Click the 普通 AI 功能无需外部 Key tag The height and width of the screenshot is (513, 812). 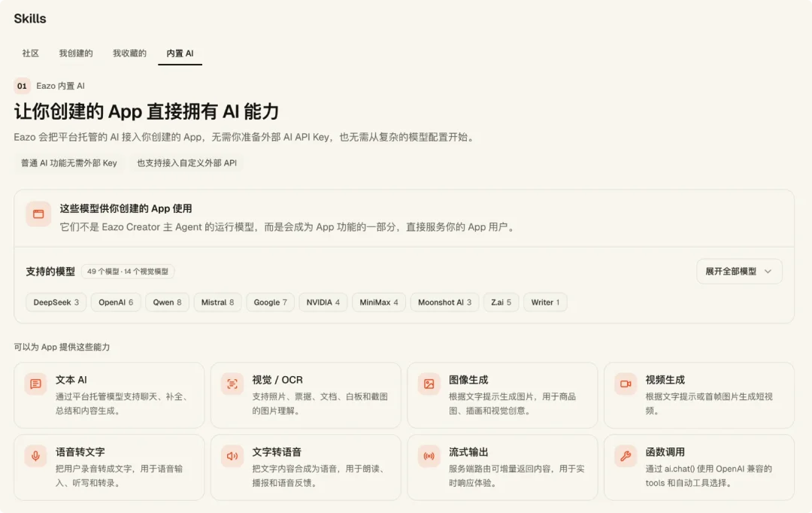[69, 162]
